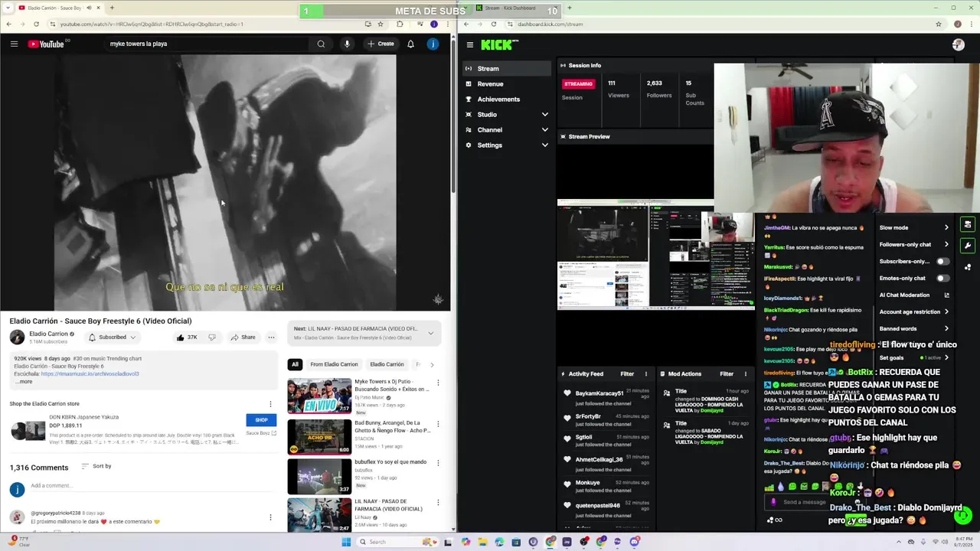Reload the YouTube browser page

(x=36, y=24)
